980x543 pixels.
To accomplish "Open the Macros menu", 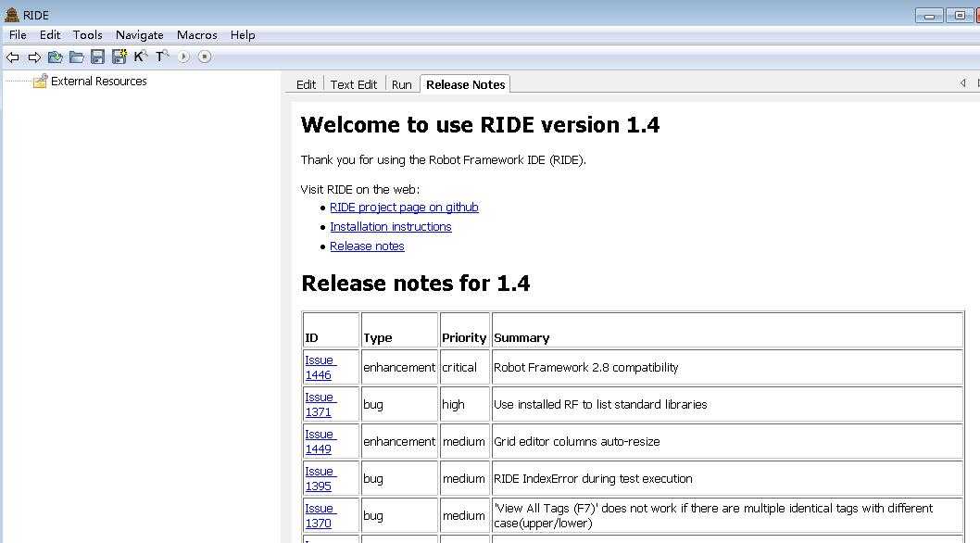I will tap(197, 35).
